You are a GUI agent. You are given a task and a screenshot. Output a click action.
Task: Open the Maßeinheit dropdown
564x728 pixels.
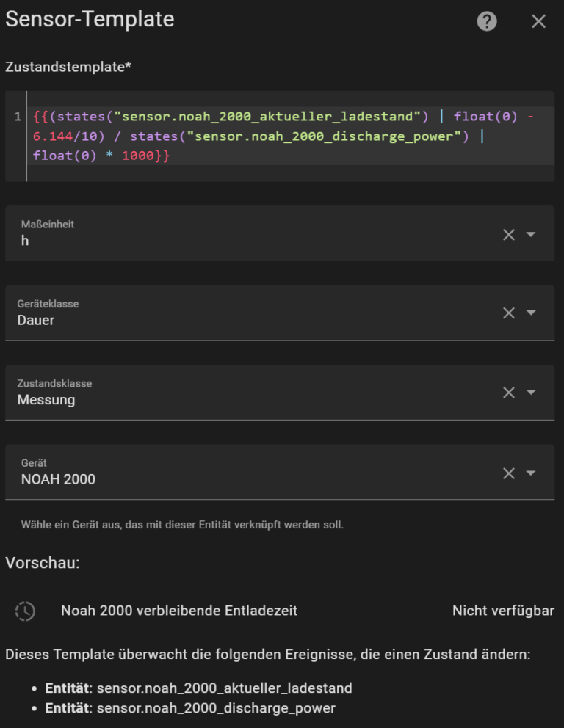point(530,233)
